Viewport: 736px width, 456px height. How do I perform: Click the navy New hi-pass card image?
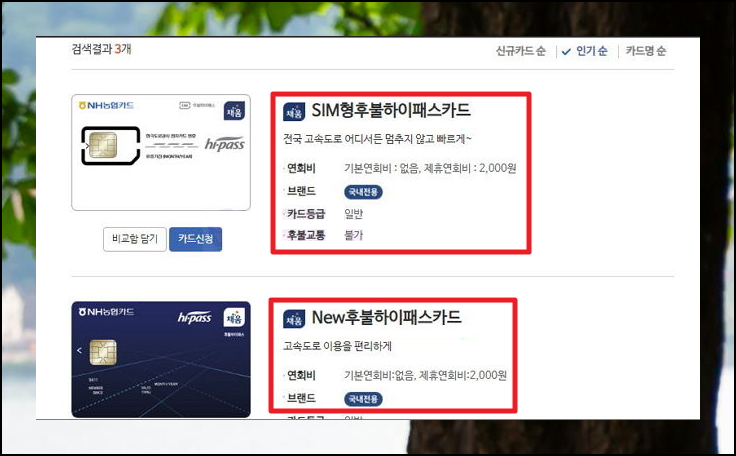pos(161,359)
